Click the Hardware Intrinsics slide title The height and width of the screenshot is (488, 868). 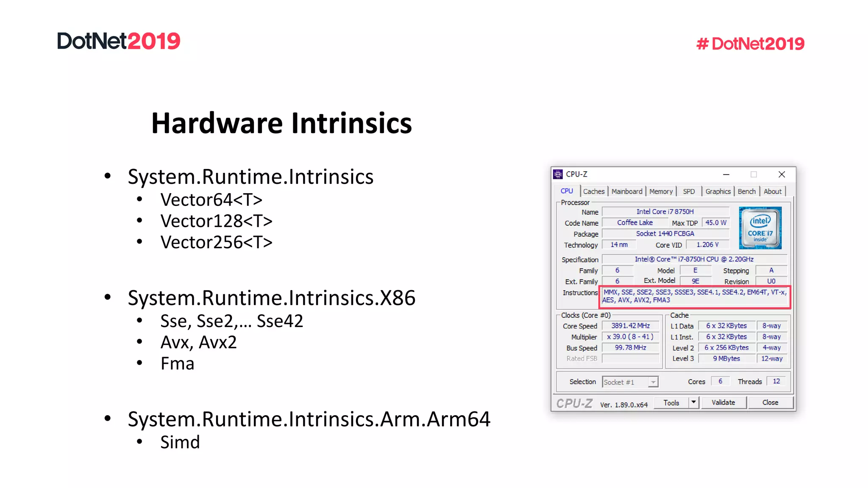click(281, 123)
